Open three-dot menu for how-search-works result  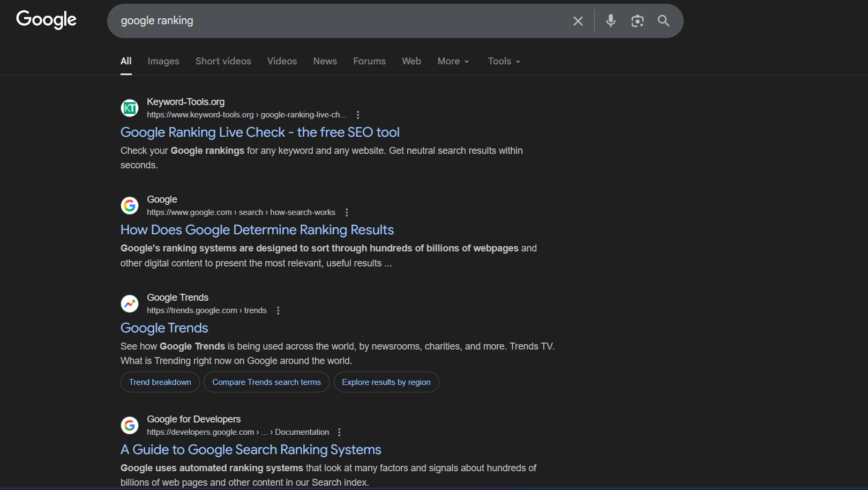click(347, 212)
